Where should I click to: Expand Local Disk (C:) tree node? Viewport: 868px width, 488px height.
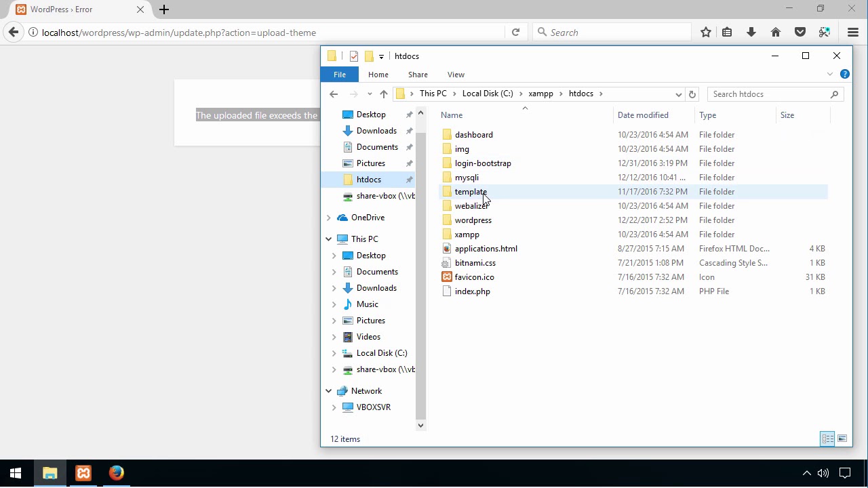coord(334,353)
